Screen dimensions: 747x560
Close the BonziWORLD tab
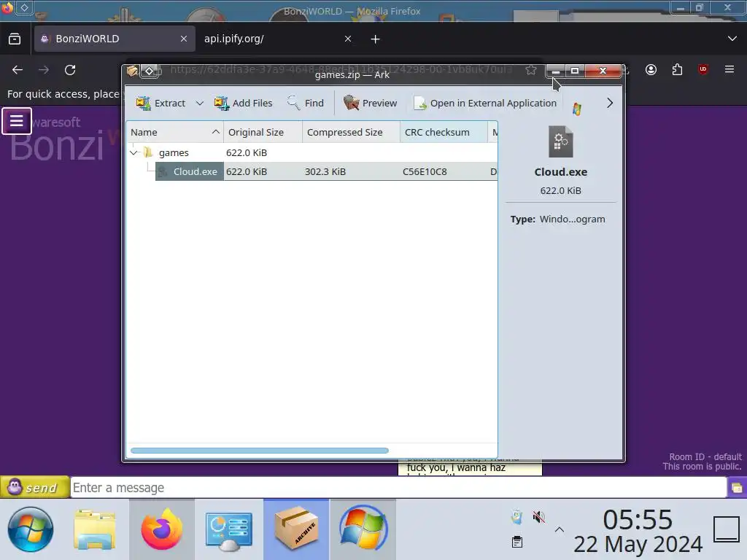tap(183, 39)
